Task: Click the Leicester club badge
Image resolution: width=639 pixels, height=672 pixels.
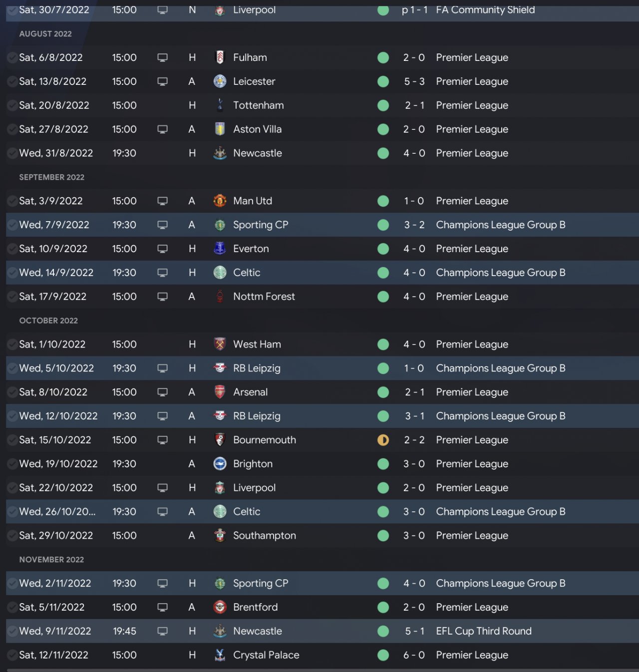Action: [x=220, y=81]
